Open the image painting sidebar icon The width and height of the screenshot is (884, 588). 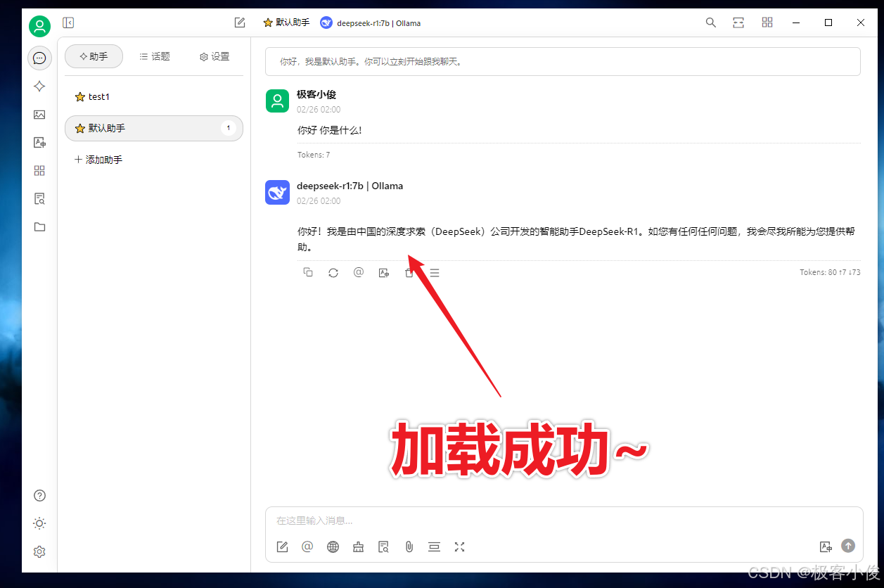tap(39, 114)
